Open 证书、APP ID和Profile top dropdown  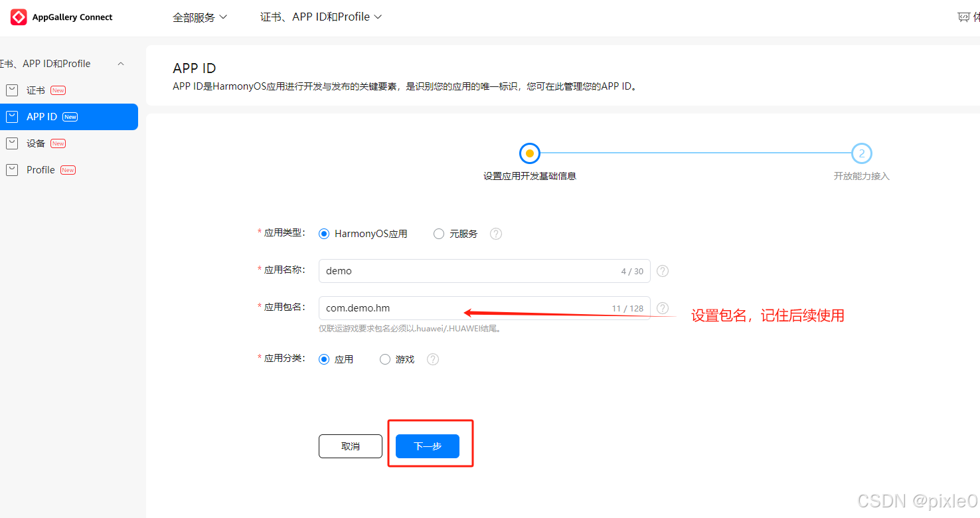[x=321, y=17]
